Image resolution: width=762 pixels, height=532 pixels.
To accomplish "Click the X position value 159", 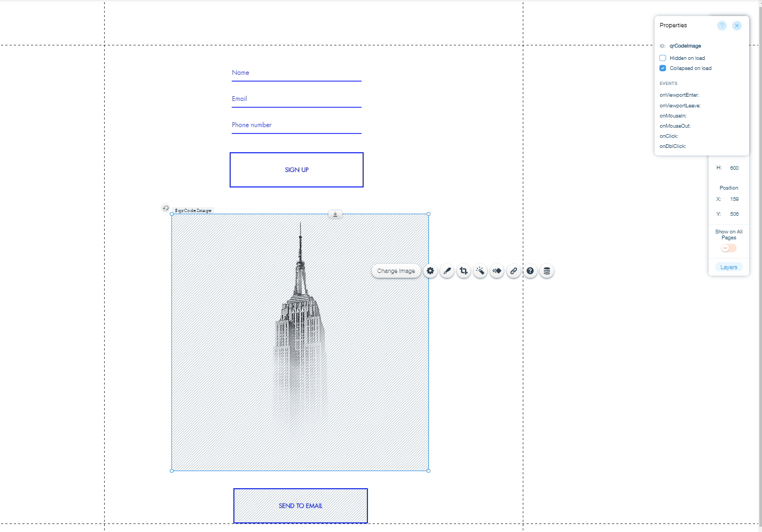I will coord(734,199).
